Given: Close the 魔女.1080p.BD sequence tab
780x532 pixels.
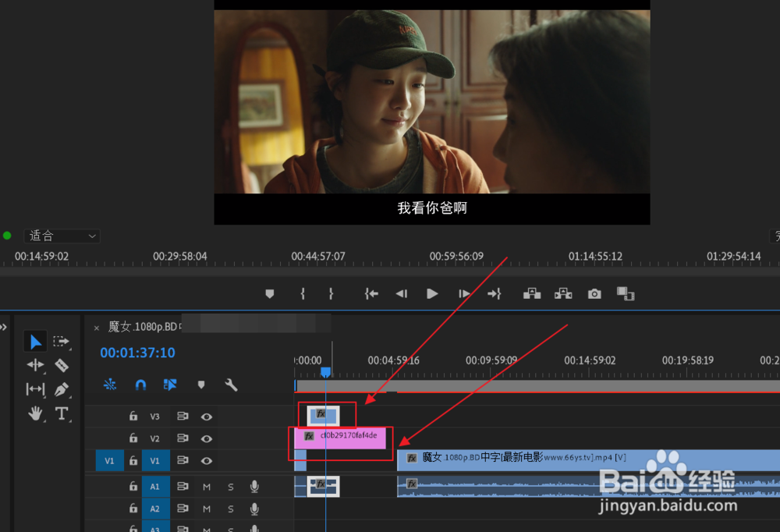Looking at the screenshot, I should point(97,328).
